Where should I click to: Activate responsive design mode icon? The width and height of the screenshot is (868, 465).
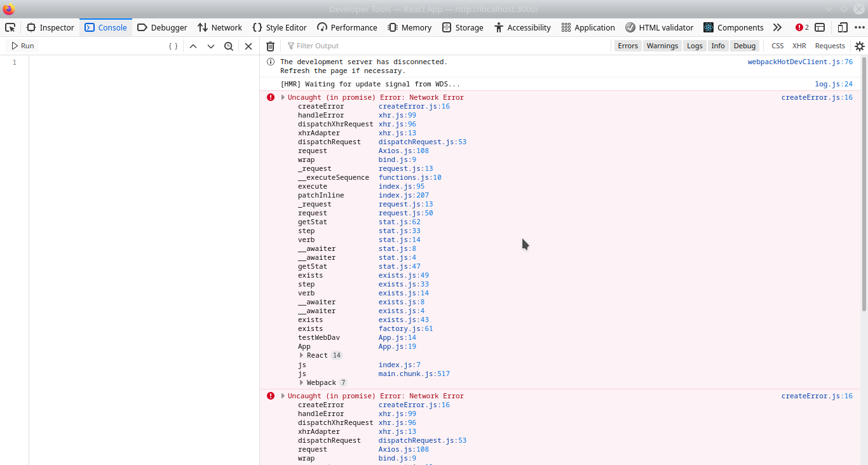[842, 27]
